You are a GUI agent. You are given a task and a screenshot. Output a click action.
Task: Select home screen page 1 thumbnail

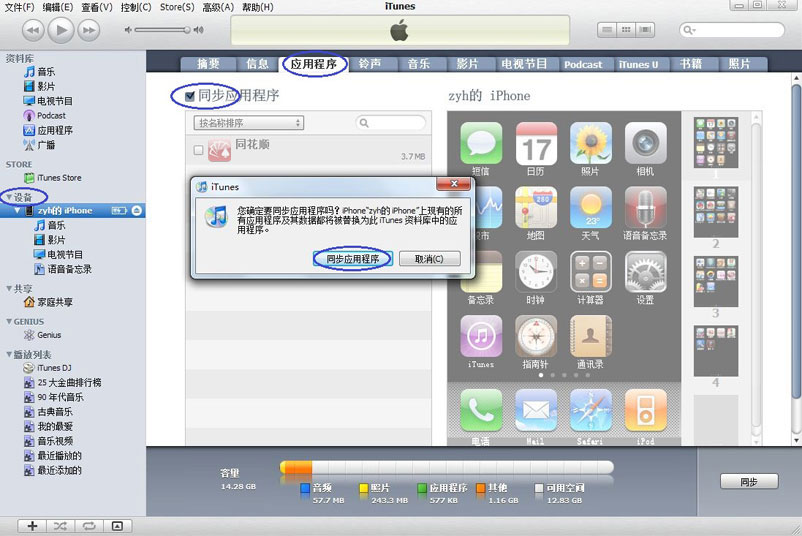coord(716,143)
